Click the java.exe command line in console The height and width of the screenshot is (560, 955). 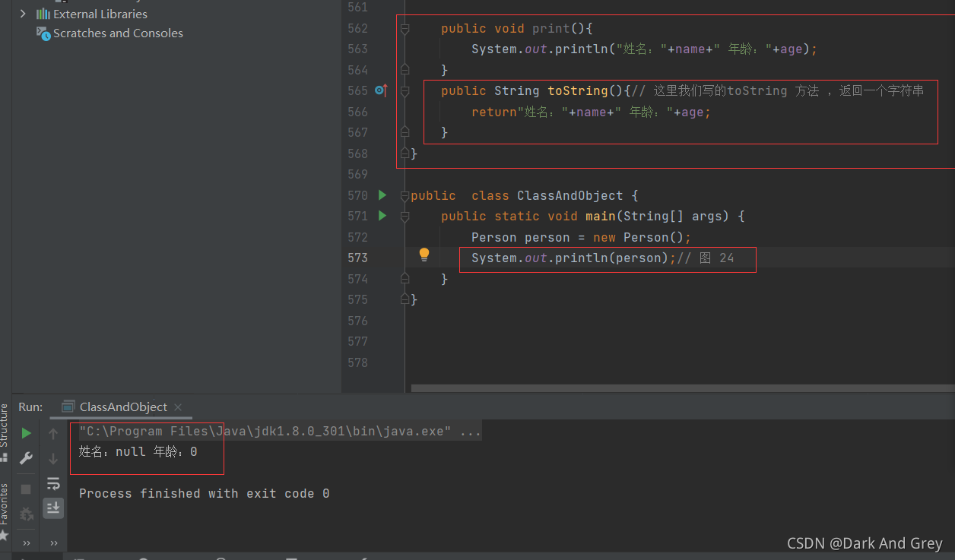pos(280,432)
